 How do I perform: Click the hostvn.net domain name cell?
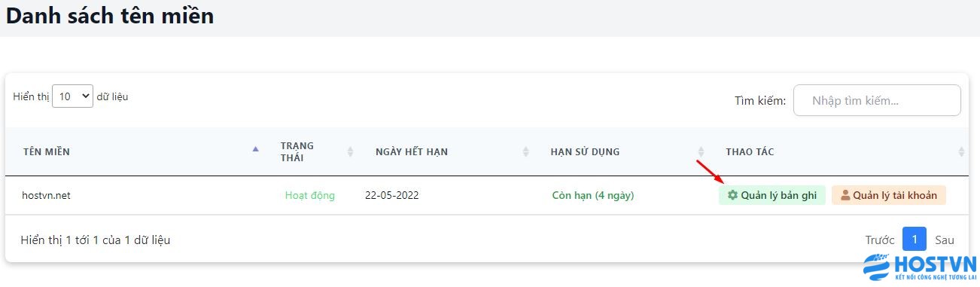coord(46,196)
